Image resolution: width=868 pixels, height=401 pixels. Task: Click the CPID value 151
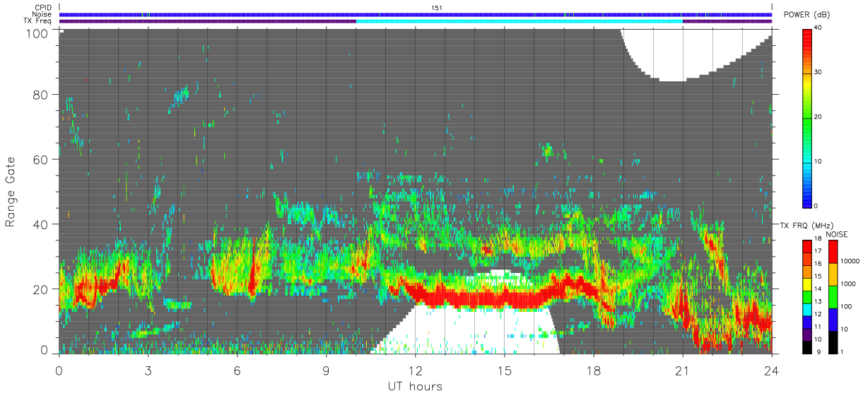[436, 8]
